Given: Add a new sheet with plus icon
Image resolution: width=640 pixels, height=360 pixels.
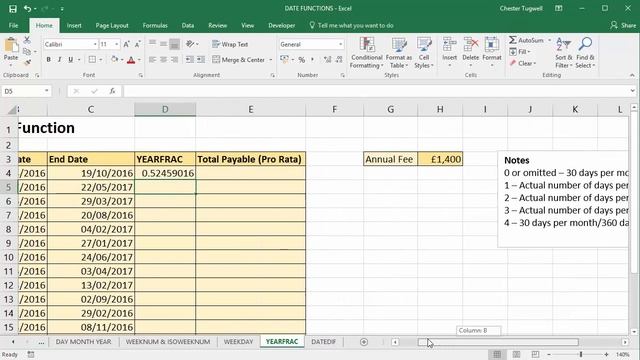Looking at the screenshot, I should click(364, 342).
